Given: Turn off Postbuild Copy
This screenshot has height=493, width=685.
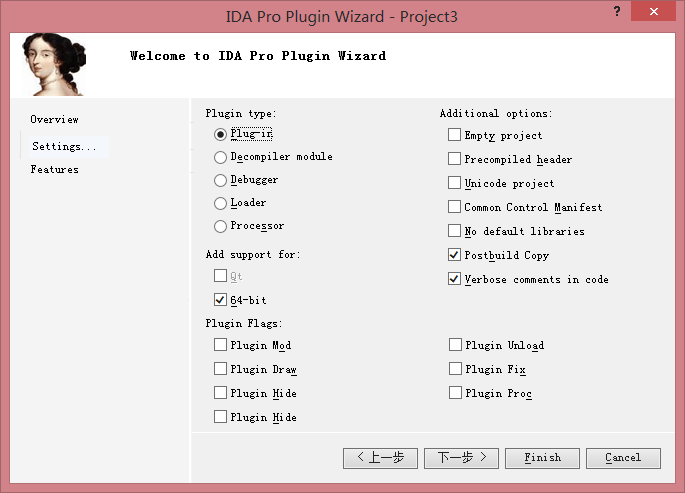Looking at the screenshot, I should [455, 255].
